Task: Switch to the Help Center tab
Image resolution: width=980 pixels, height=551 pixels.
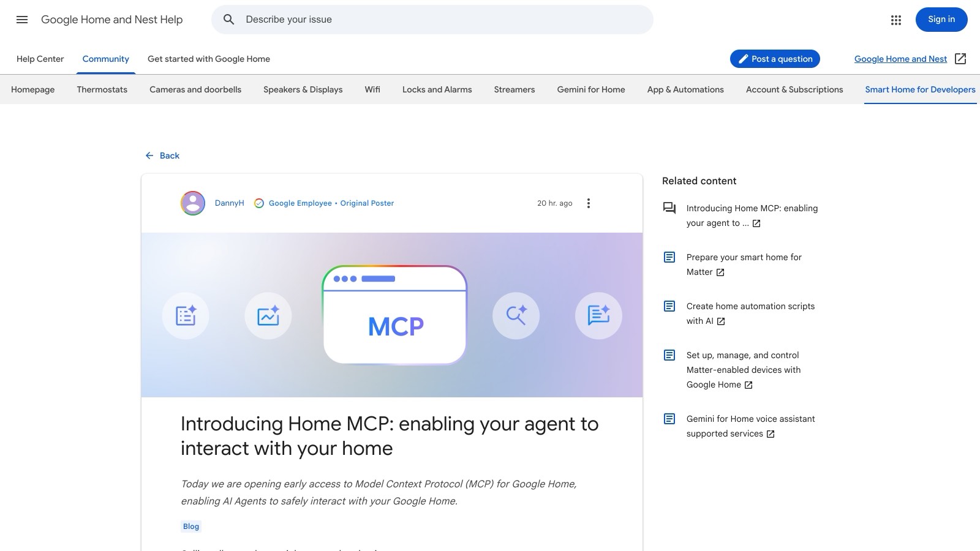Action: coord(40,59)
